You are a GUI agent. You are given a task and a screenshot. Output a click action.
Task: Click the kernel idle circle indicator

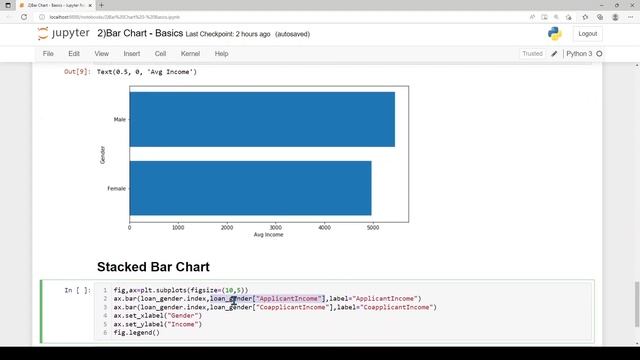pyautogui.click(x=599, y=54)
